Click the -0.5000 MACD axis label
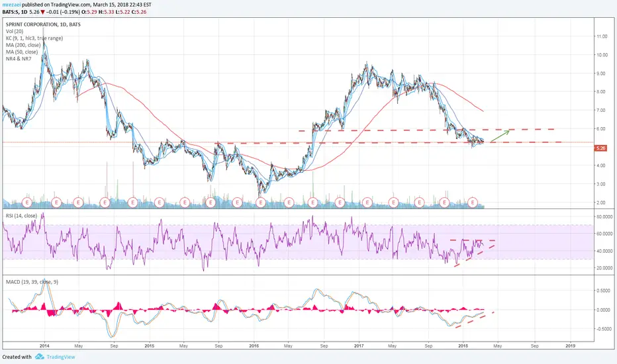This screenshot has height=364, width=617. point(603,329)
